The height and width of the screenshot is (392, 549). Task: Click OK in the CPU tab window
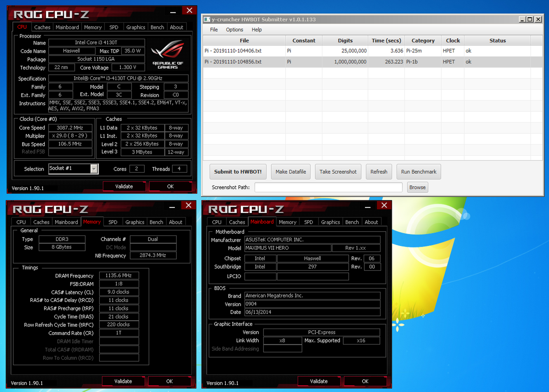tap(171, 186)
